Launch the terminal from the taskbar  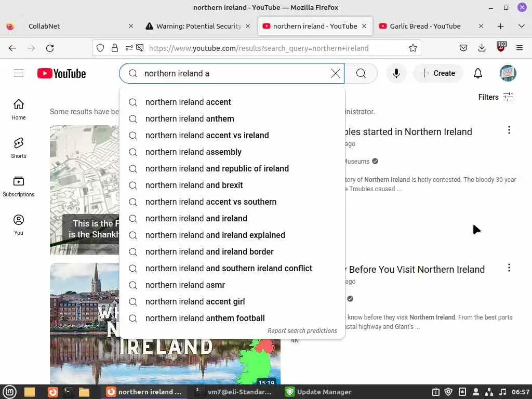pyautogui.click(x=68, y=392)
